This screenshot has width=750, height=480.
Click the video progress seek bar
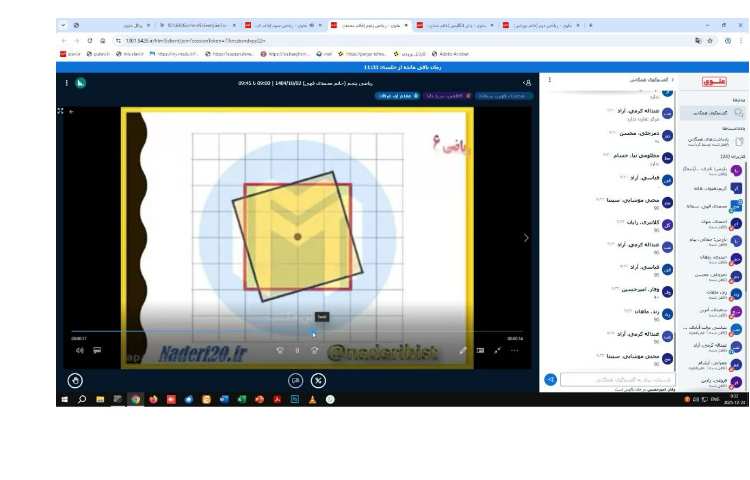[290, 333]
